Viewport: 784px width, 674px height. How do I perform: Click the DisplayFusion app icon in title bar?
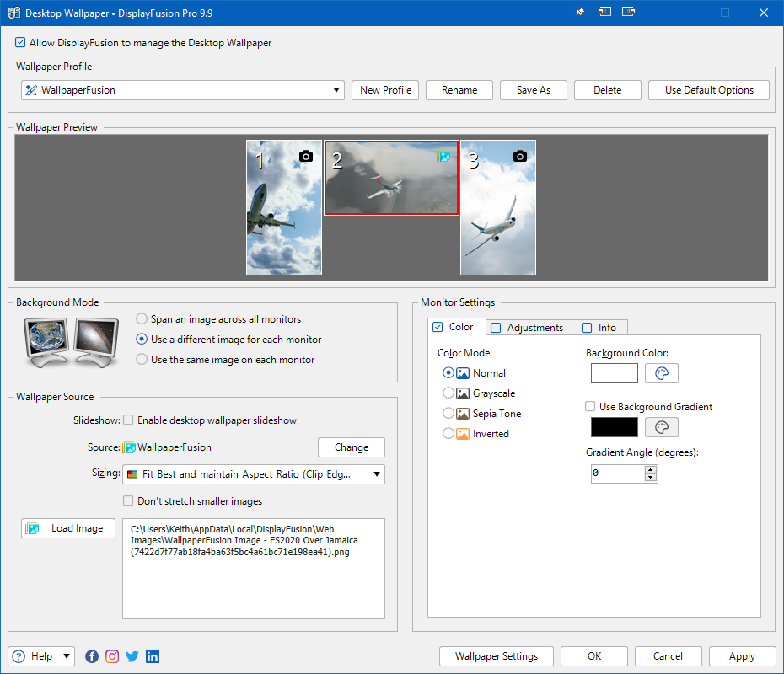[14, 13]
